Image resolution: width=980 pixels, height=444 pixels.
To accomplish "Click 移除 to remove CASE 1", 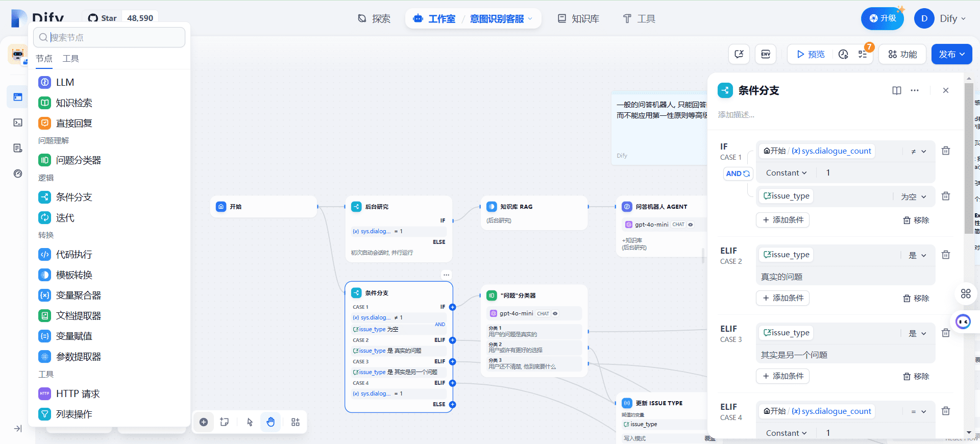I will [x=916, y=220].
